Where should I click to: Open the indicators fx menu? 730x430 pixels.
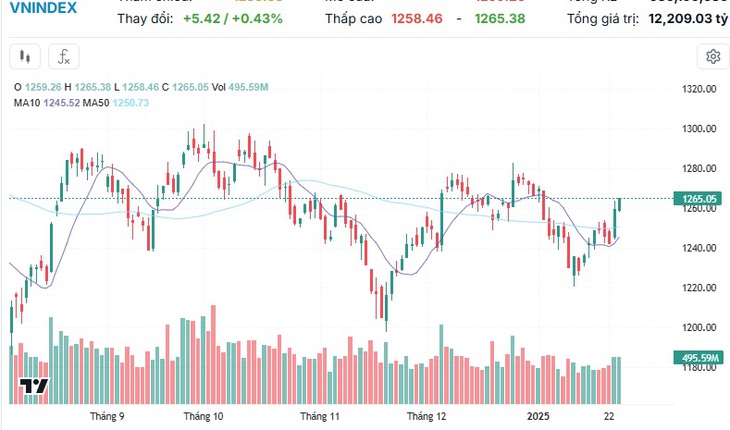point(64,57)
